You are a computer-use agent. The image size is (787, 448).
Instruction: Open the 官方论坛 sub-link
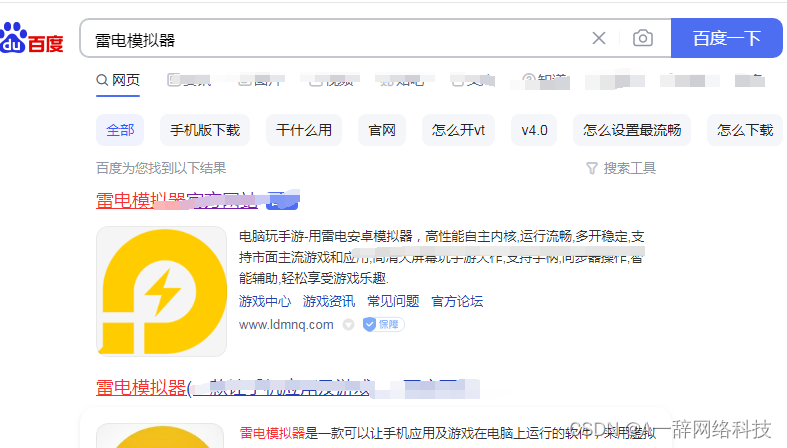pos(457,302)
